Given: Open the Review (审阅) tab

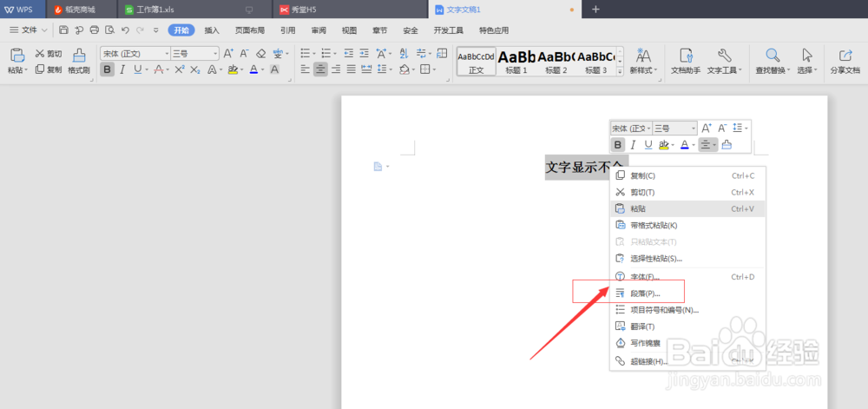Looking at the screenshot, I should (319, 30).
